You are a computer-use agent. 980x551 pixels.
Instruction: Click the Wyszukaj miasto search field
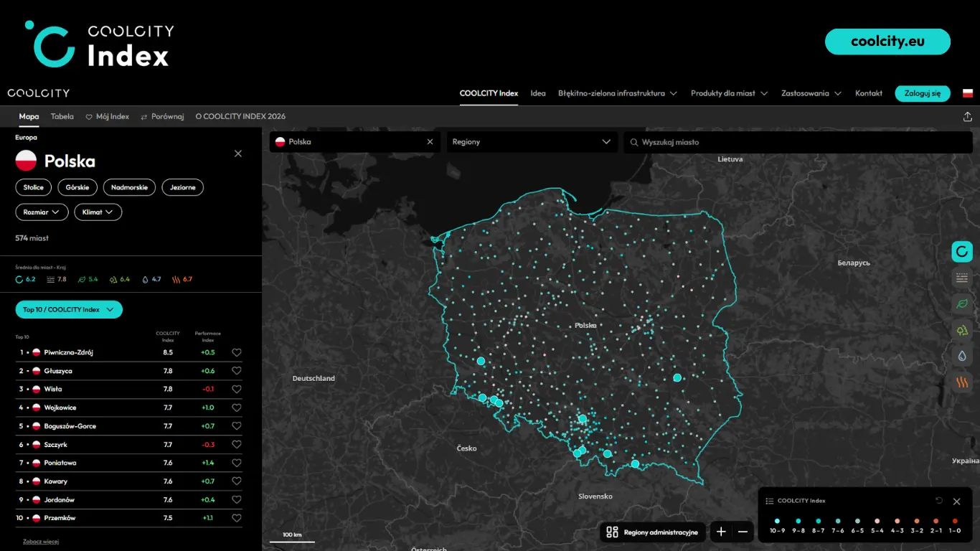798,142
